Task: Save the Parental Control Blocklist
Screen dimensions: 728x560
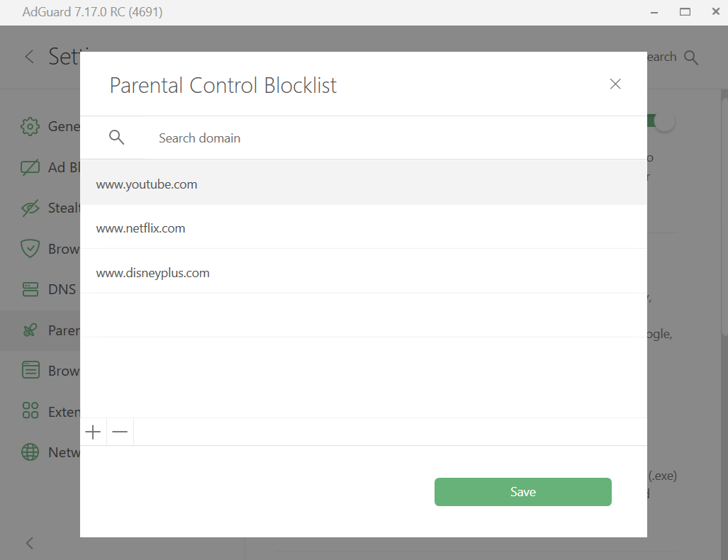Action: pos(522,491)
